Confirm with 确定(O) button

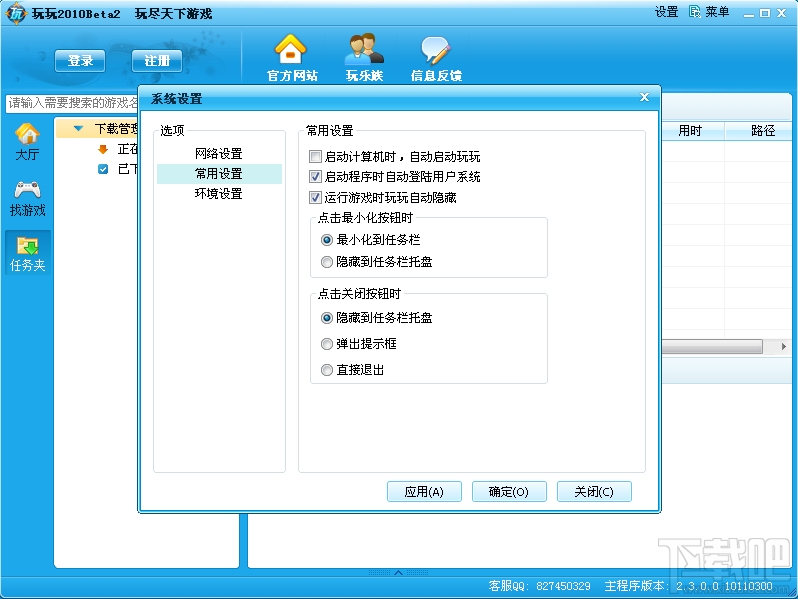509,492
